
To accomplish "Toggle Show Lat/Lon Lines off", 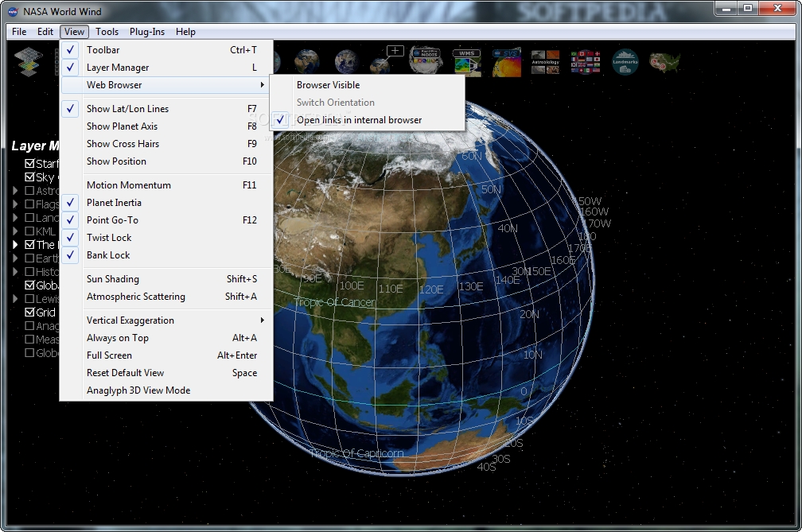I will (166, 108).
